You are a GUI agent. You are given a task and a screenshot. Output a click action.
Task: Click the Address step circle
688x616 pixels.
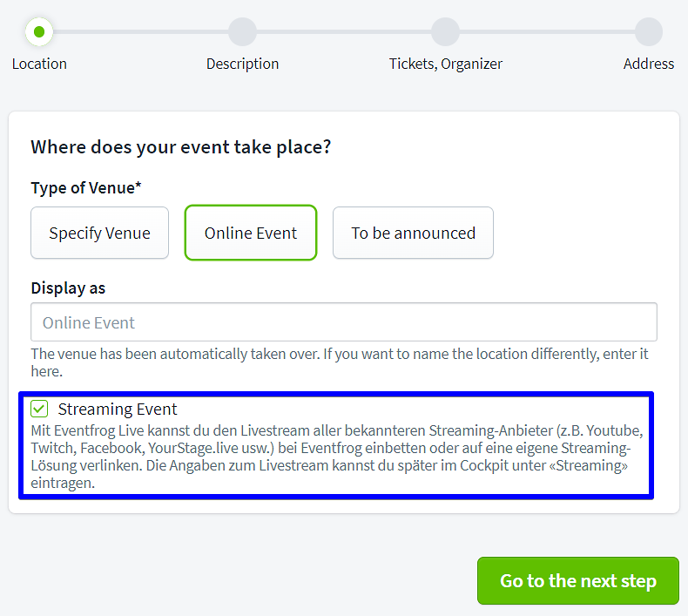click(x=648, y=32)
